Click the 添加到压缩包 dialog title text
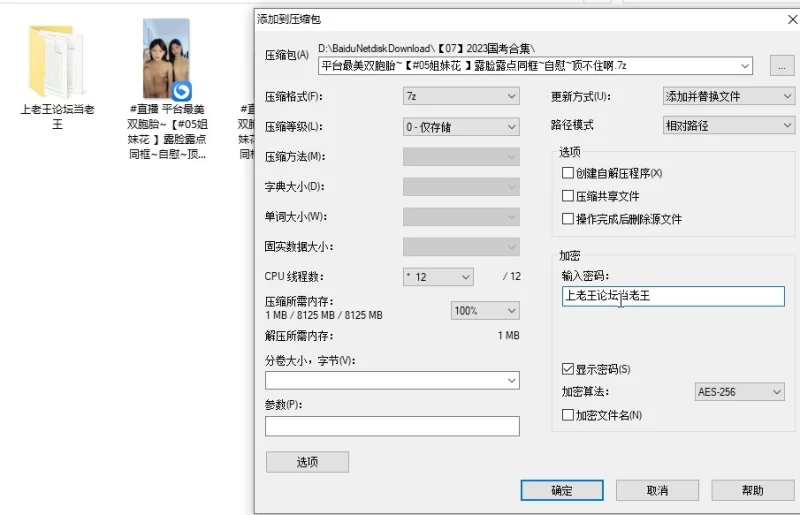The width and height of the screenshot is (800, 515). coord(289,19)
